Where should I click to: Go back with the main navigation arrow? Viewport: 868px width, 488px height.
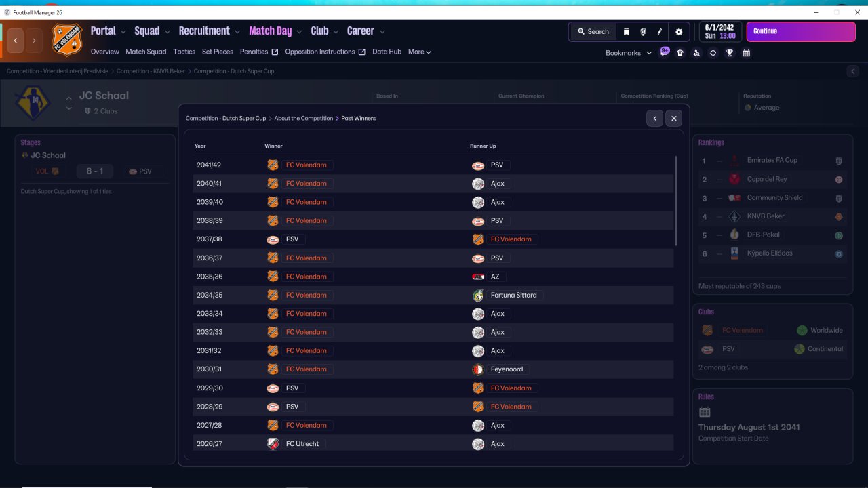click(16, 41)
